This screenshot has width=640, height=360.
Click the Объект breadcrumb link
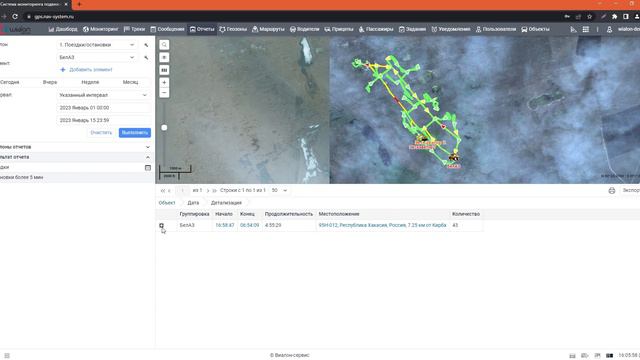(x=167, y=203)
